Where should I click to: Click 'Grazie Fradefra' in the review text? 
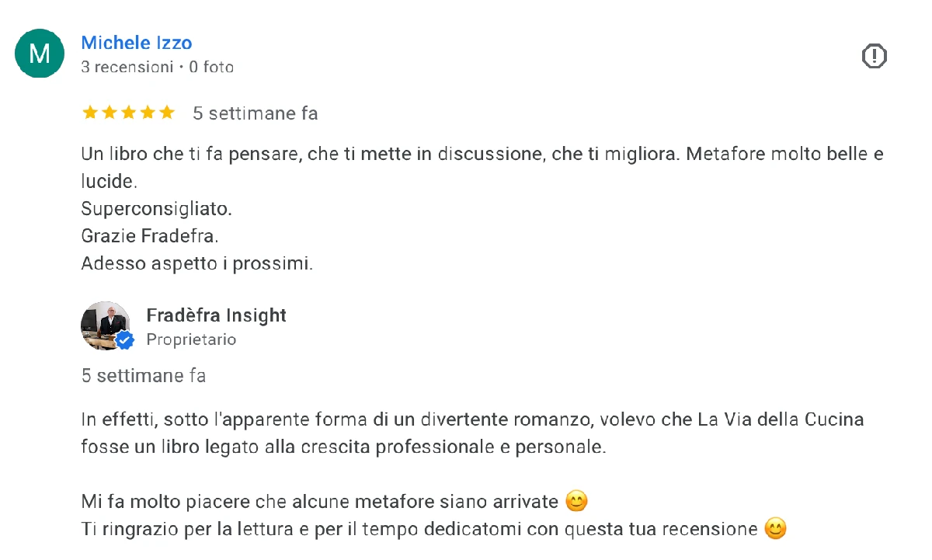click(x=149, y=235)
